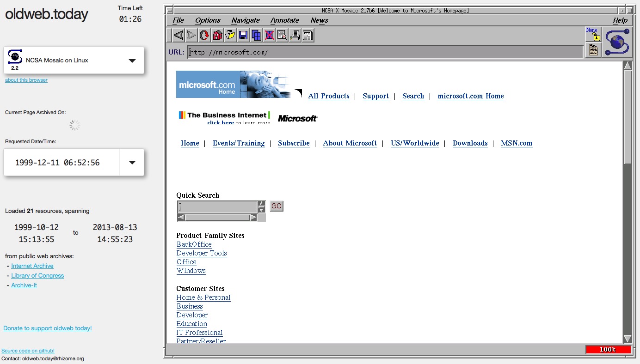Click the Forward arrow in Mosaic toolbar
This screenshot has height=364, width=640.
(x=191, y=35)
